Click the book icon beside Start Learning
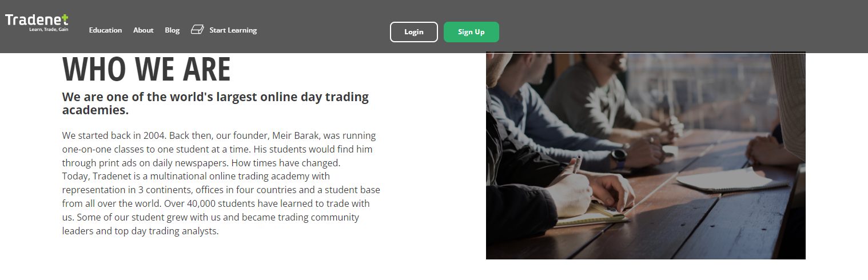 point(197,30)
